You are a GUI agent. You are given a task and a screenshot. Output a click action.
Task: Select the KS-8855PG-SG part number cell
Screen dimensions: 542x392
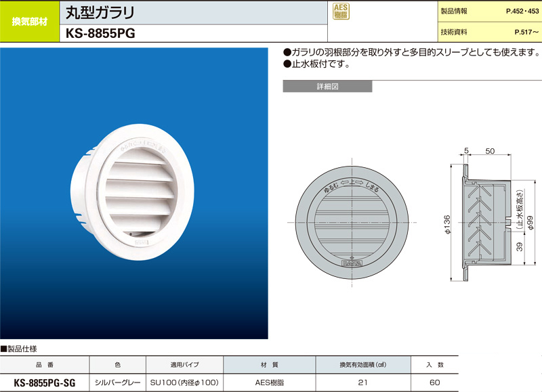tap(45, 383)
